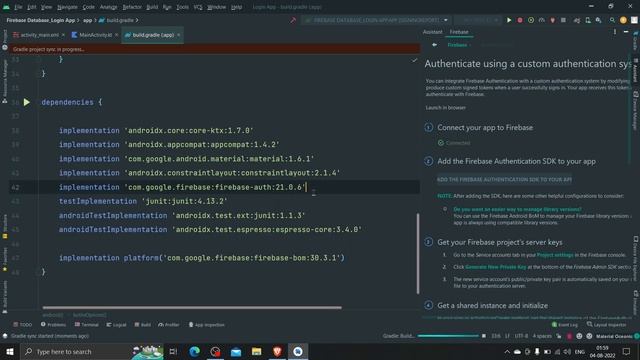Click the red Debug app icon

[x=520, y=20]
